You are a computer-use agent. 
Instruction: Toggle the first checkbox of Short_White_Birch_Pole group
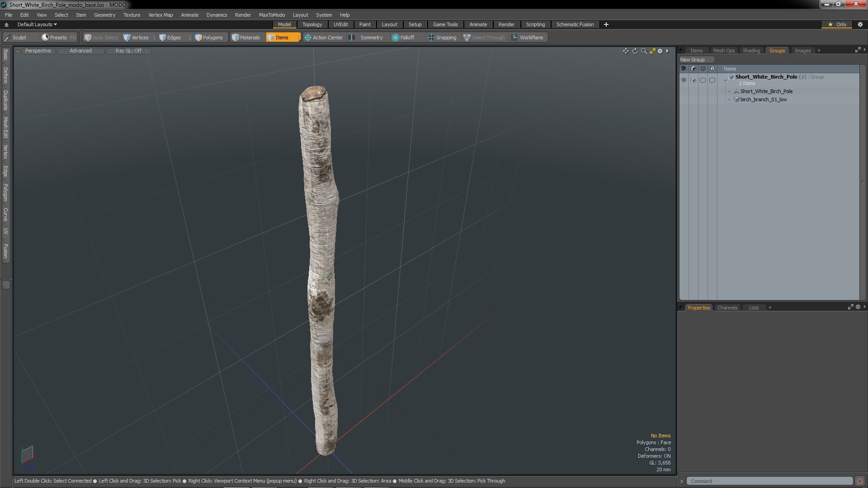[x=703, y=80]
